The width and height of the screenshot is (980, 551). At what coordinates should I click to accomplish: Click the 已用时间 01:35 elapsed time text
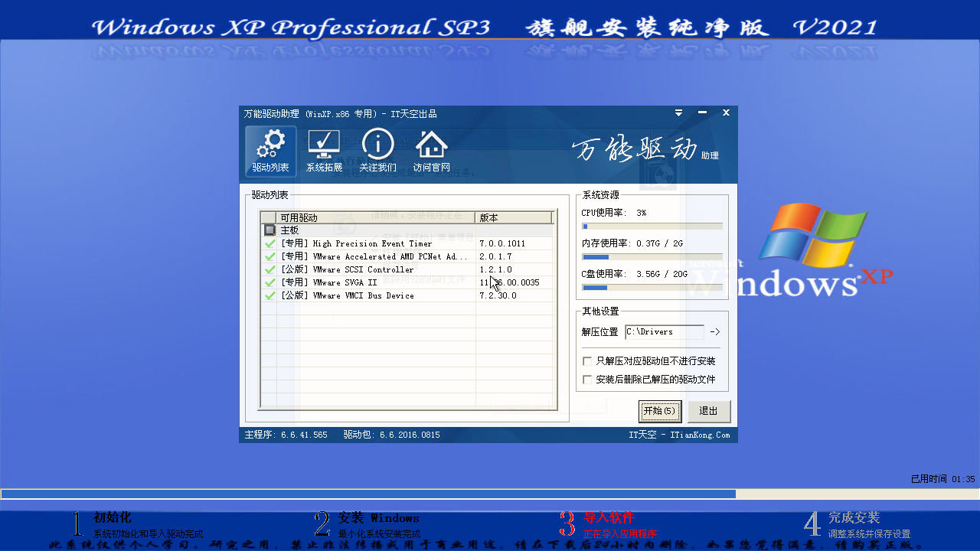(942, 479)
